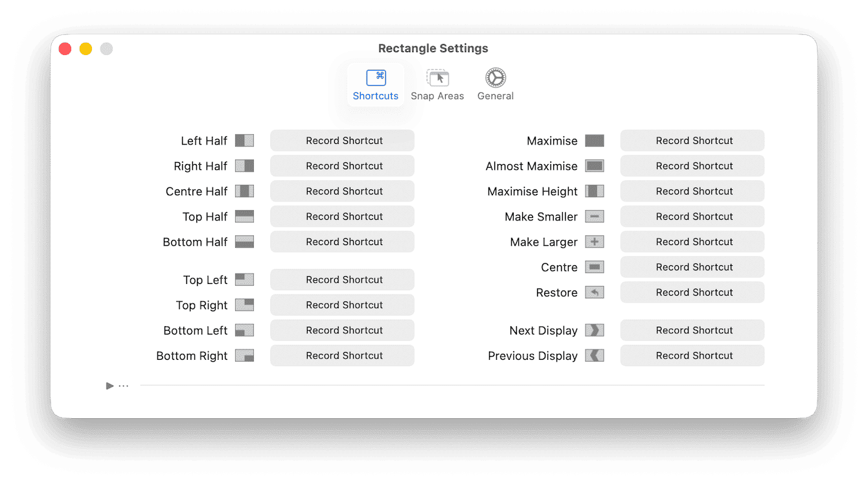The height and width of the screenshot is (485, 868).
Task: Click the 'Previous Display' label
Action: pos(532,356)
